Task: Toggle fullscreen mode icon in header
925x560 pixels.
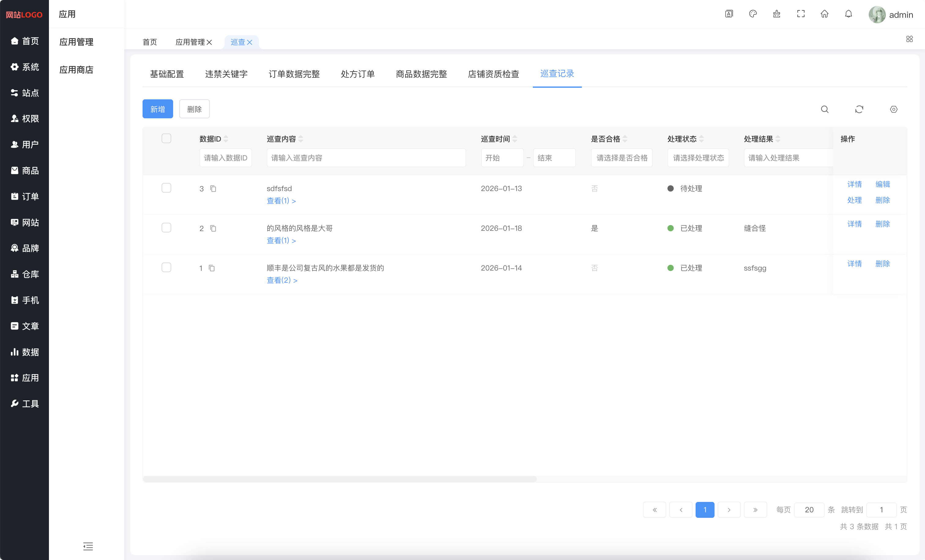Action: [801, 14]
